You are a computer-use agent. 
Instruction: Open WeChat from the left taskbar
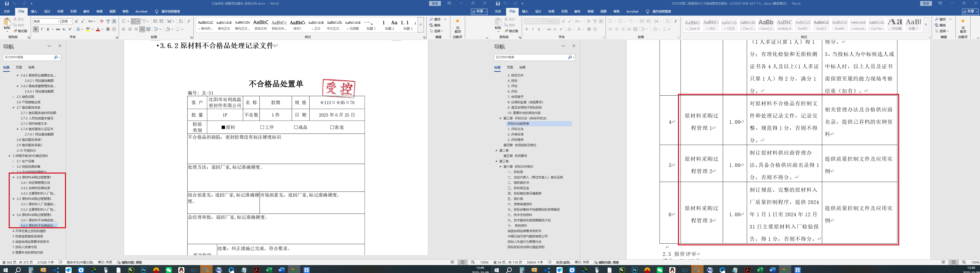169,270
